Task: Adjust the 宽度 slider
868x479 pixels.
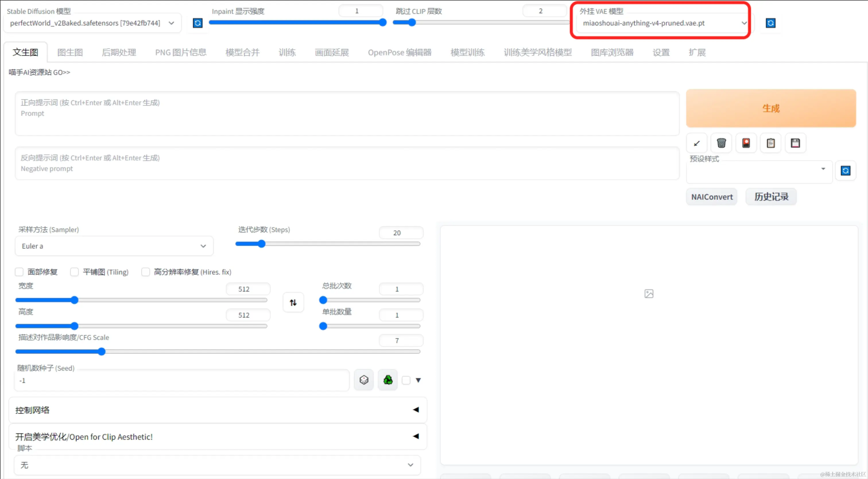Action: 141,300
